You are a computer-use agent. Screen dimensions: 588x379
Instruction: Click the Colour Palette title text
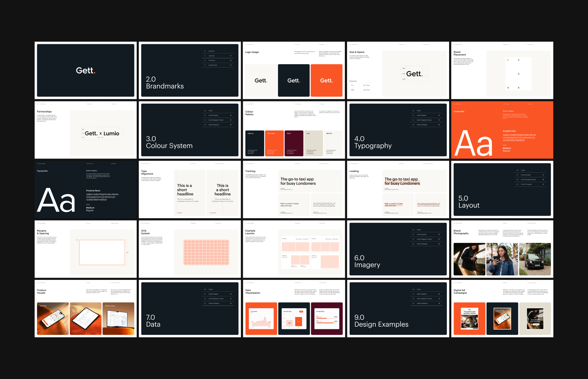(x=249, y=113)
